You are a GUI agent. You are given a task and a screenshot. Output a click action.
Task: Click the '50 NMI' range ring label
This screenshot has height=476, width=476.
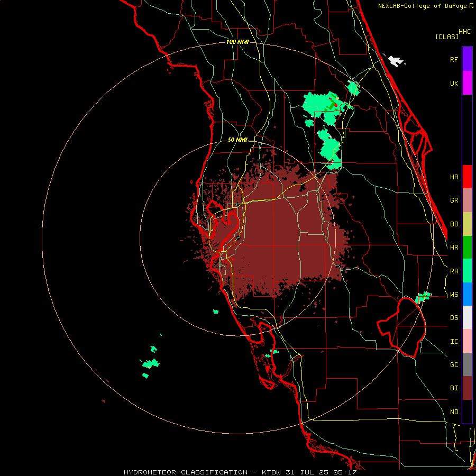[237, 140]
